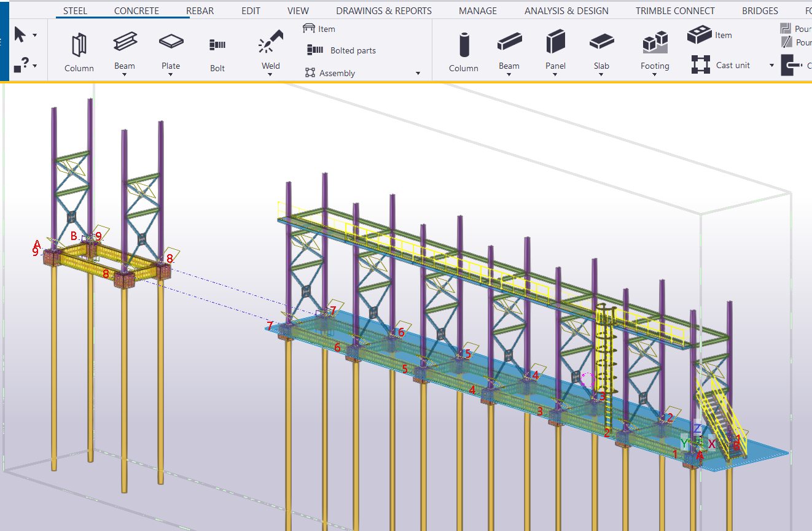Select the concrete Slab tool
This screenshot has width=812, height=531.
coord(601,42)
